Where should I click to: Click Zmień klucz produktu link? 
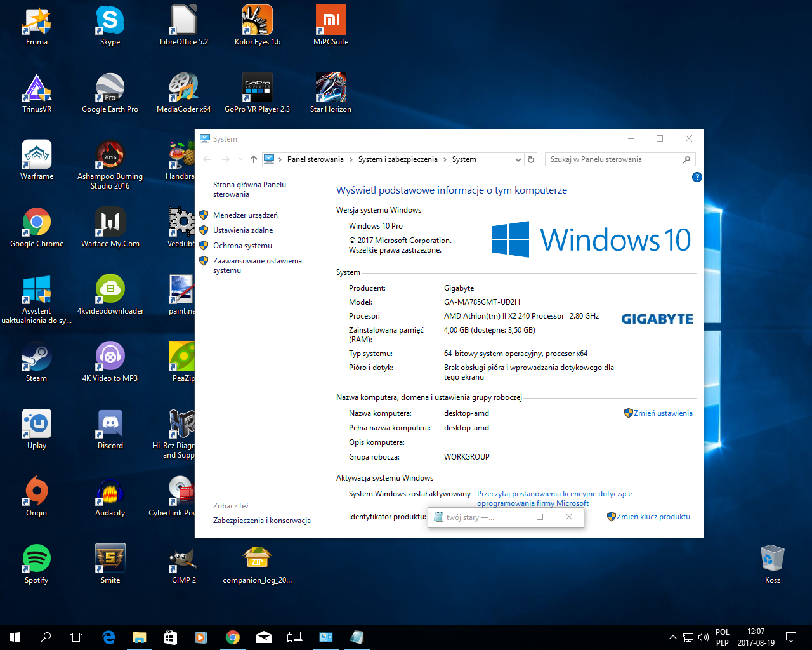pyautogui.click(x=653, y=517)
